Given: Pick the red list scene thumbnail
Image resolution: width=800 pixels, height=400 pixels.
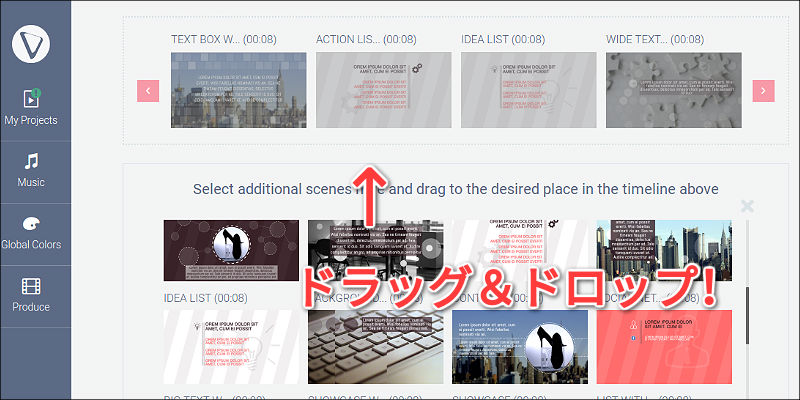Looking at the screenshot, I should click(664, 347).
